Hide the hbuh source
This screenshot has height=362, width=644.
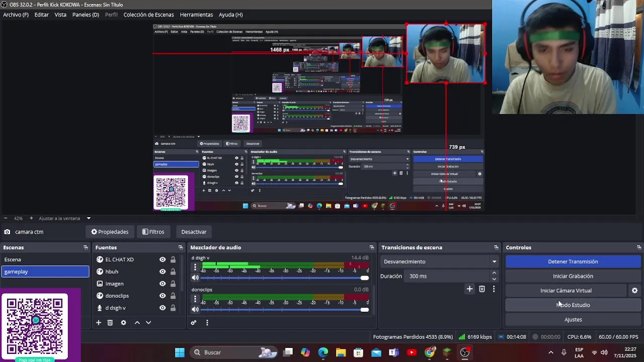pyautogui.click(x=163, y=271)
